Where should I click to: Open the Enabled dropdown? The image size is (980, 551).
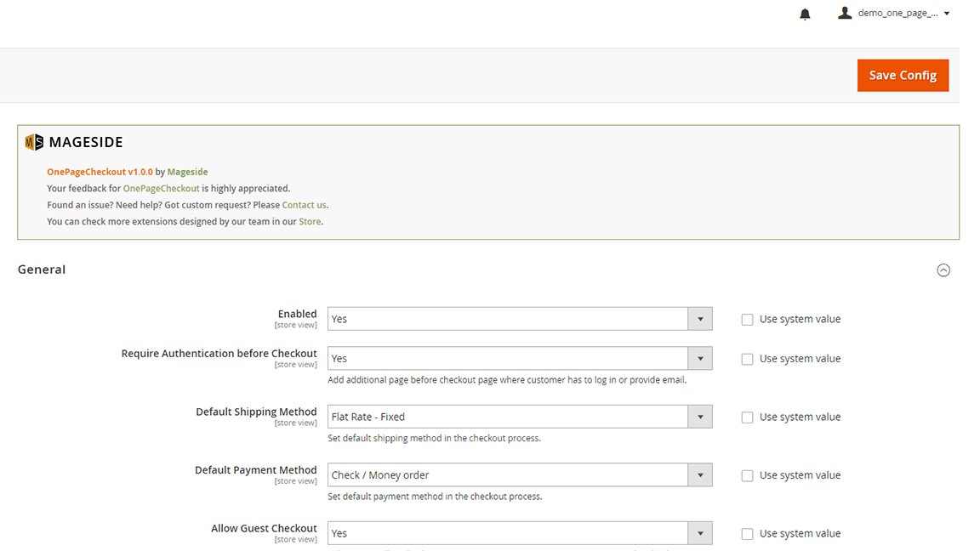[x=520, y=319]
